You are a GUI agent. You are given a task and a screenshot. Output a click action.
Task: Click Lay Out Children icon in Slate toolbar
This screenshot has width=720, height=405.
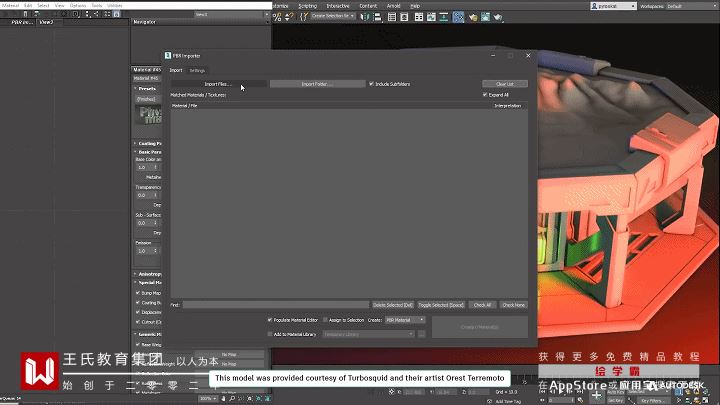pyautogui.click(x=96, y=14)
